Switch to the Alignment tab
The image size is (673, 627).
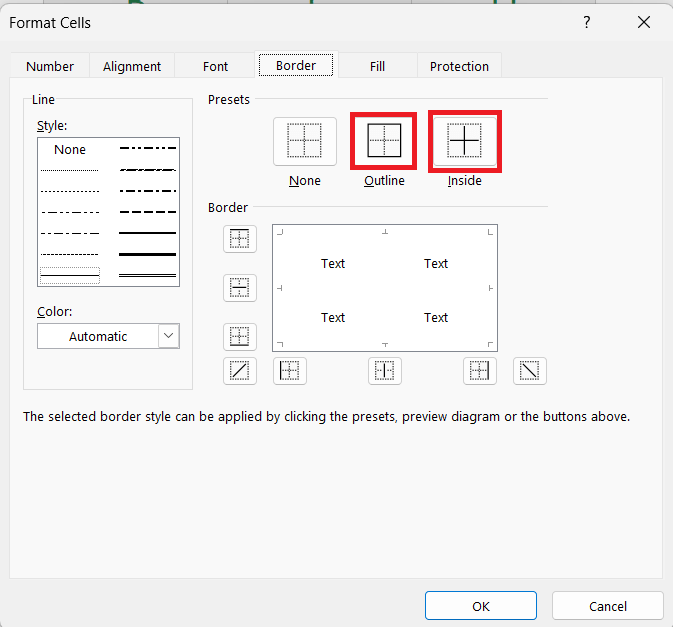click(132, 67)
